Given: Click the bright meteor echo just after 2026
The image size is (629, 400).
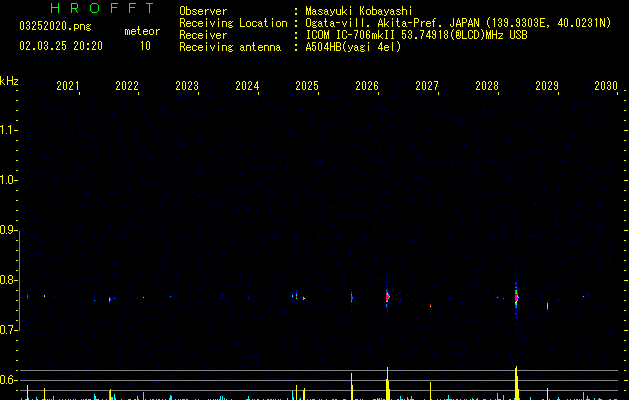Looking at the screenshot, I should (388, 298).
